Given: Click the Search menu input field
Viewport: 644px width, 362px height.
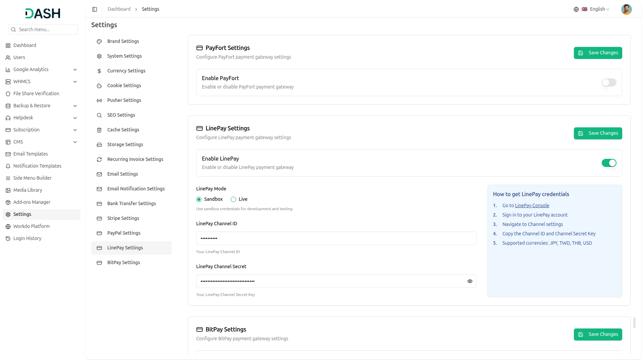Looking at the screenshot, I should coord(43,29).
